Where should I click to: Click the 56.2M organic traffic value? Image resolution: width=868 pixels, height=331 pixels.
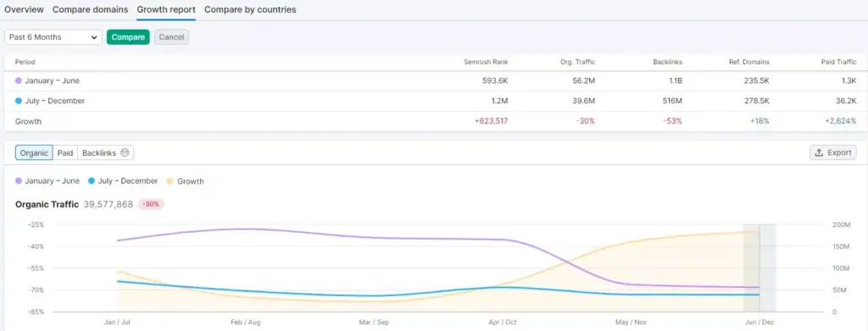[x=583, y=80]
